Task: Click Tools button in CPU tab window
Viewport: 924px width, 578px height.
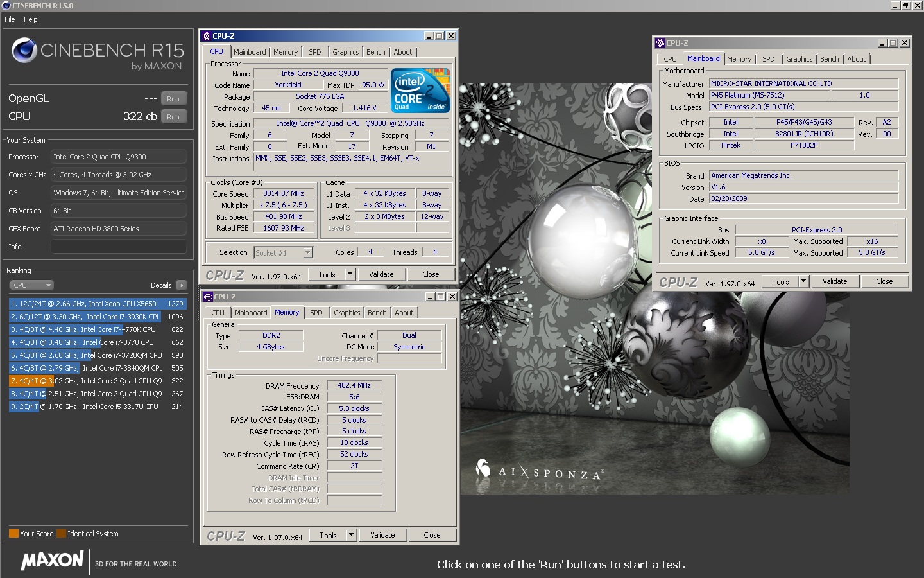Action: point(327,275)
